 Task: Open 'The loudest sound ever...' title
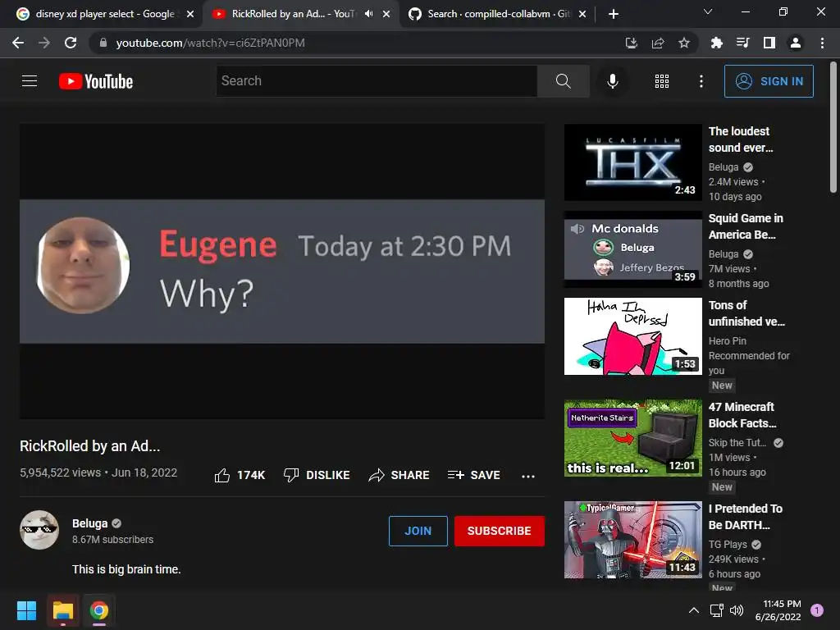coord(741,139)
